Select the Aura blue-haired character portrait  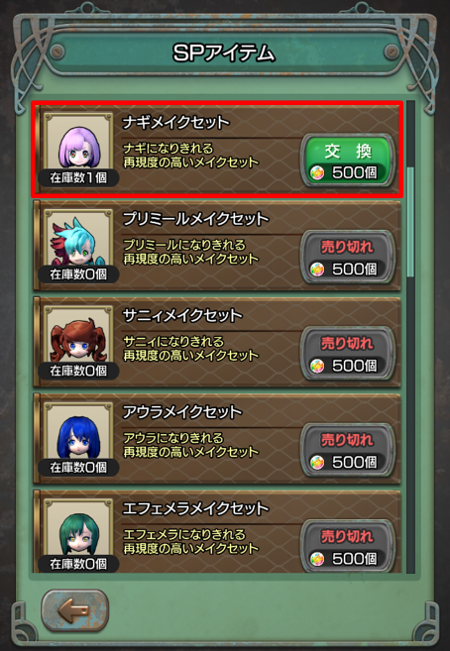point(78,435)
